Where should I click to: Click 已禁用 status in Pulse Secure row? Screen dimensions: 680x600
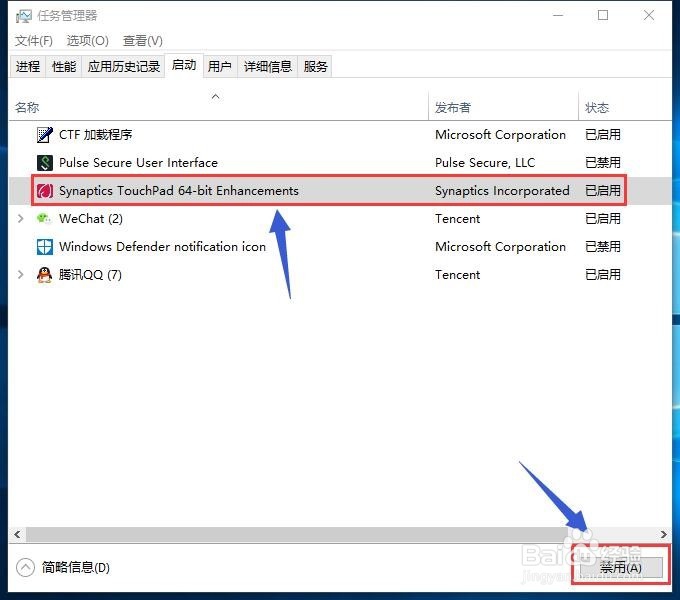603,163
